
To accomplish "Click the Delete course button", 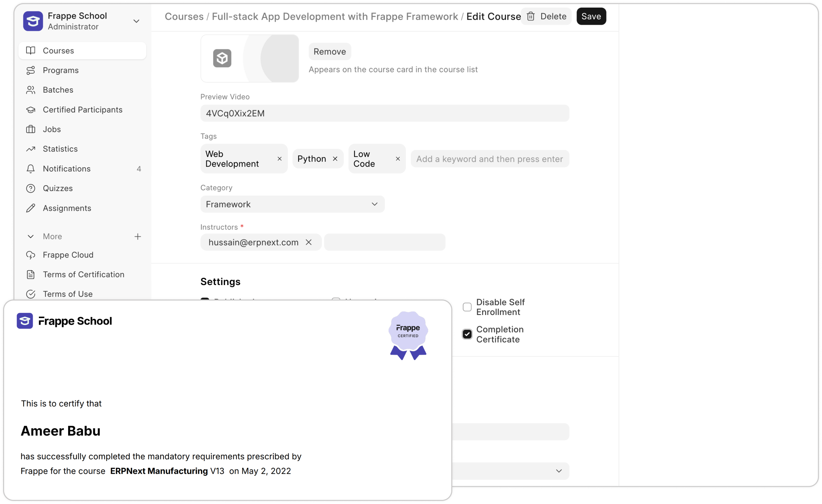I will 546,16.
